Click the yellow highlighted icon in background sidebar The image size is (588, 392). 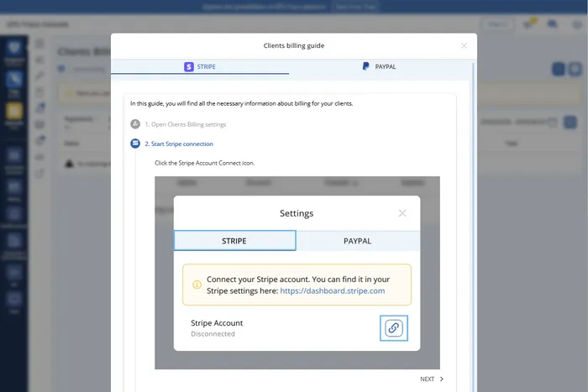click(x=14, y=112)
